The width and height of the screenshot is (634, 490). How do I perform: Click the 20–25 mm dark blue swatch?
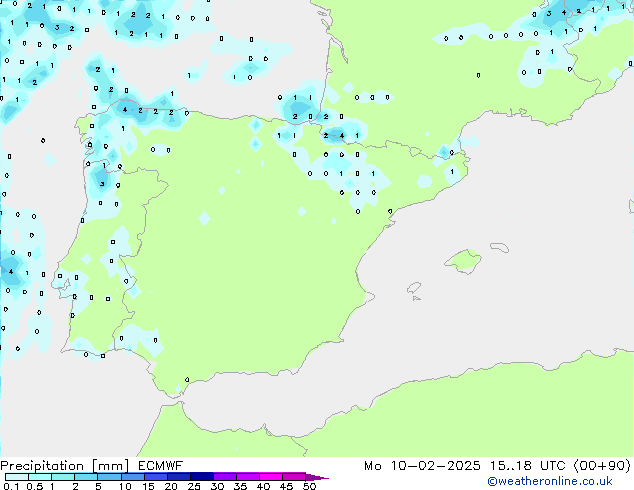point(178,477)
